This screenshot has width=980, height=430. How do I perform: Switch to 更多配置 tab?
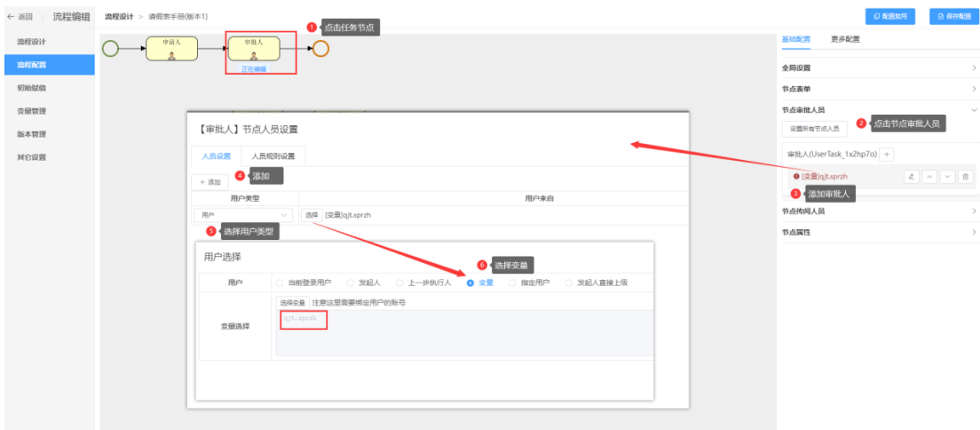click(845, 39)
